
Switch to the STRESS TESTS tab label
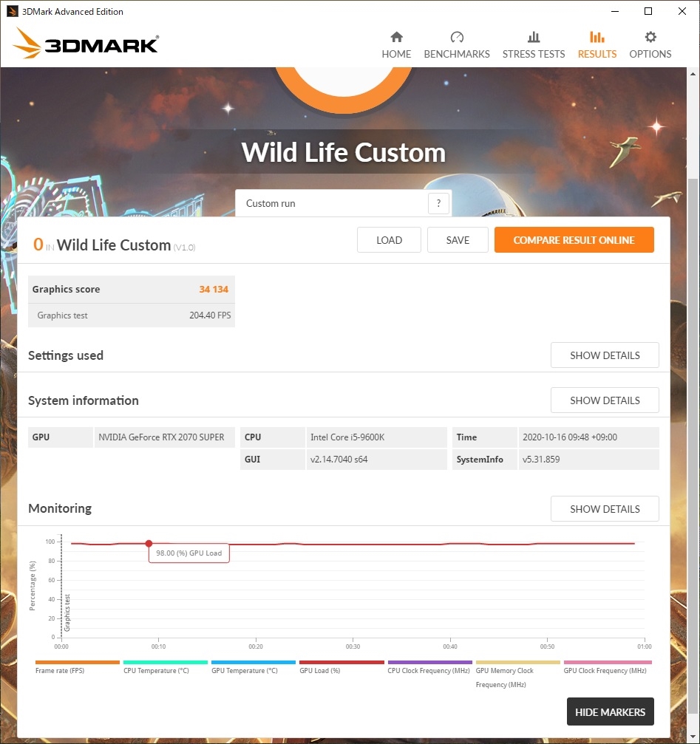click(x=534, y=54)
